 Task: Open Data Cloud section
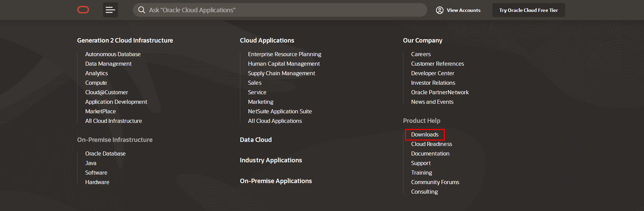click(256, 140)
